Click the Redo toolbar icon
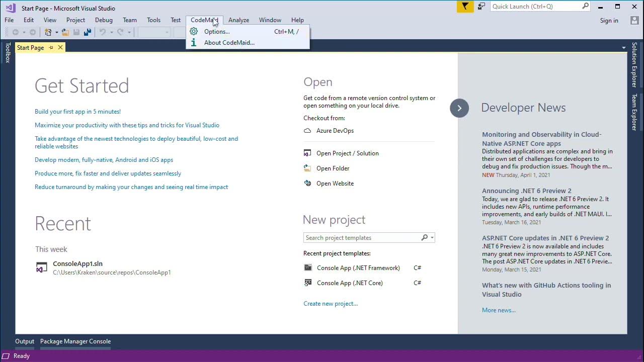The width and height of the screenshot is (644, 362). tap(120, 32)
